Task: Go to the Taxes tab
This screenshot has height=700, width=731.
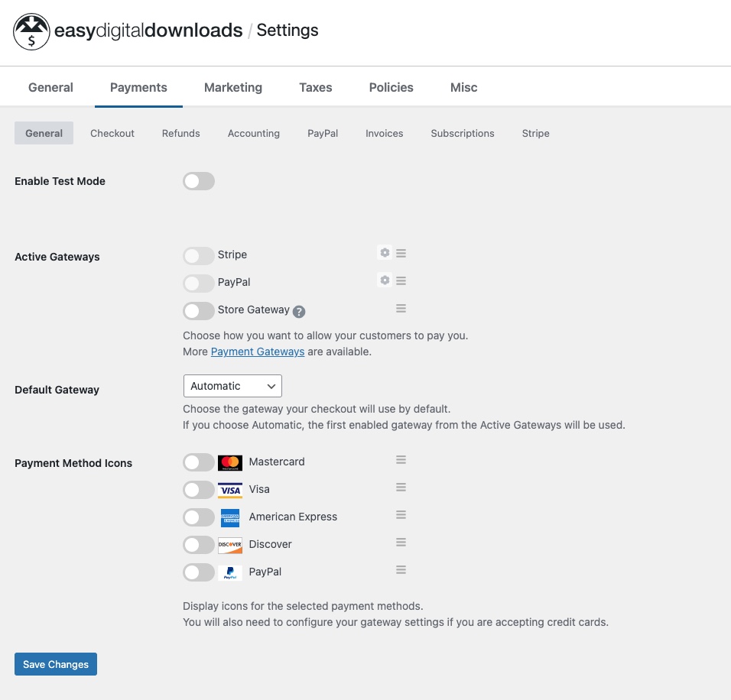Action: click(x=316, y=87)
